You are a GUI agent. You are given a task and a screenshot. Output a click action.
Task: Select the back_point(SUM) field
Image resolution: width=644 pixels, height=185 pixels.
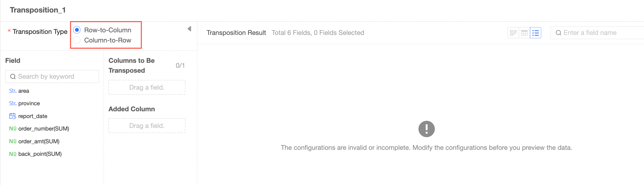coord(40,154)
